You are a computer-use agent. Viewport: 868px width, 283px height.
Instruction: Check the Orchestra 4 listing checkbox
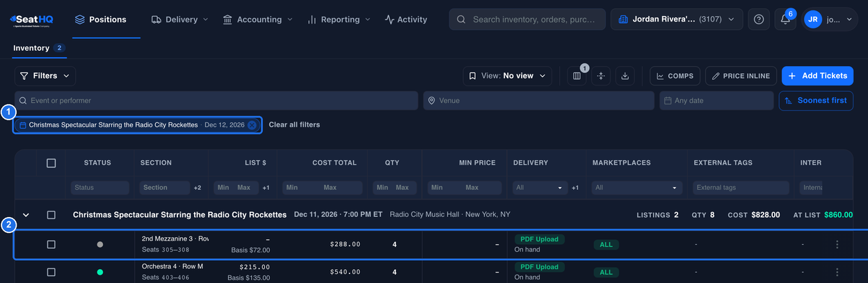click(51, 273)
